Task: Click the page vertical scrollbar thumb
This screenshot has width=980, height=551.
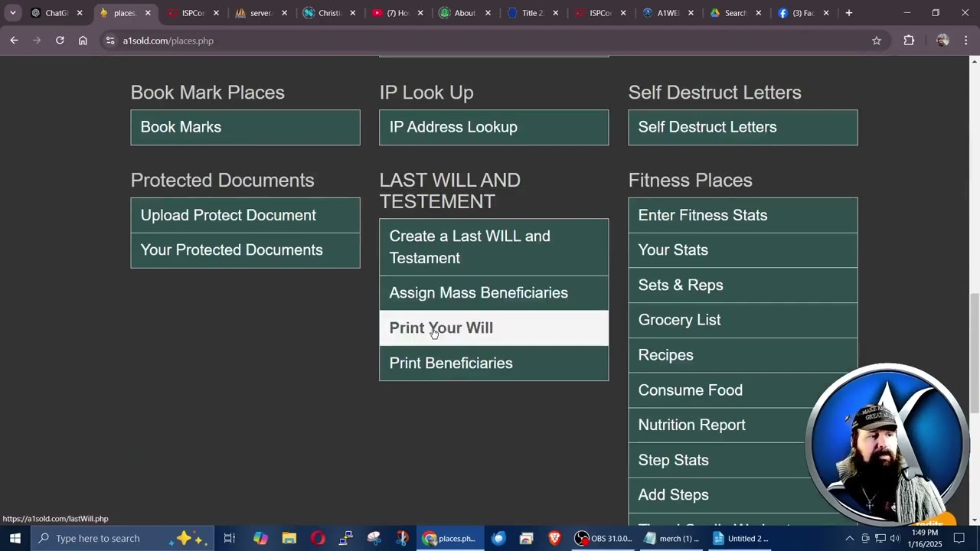Action: pos(974,354)
